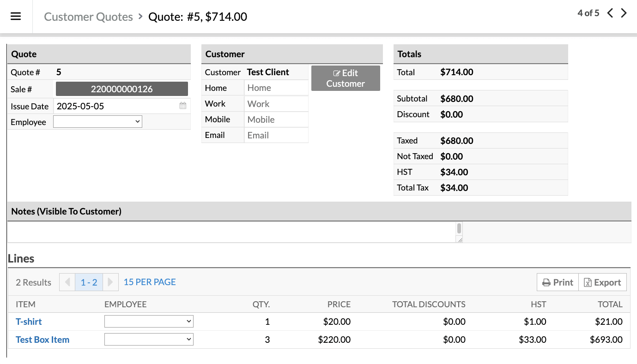This screenshot has width=637, height=364.
Task: Open the Test Box Item employee dropdown
Action: click(149, 340)
